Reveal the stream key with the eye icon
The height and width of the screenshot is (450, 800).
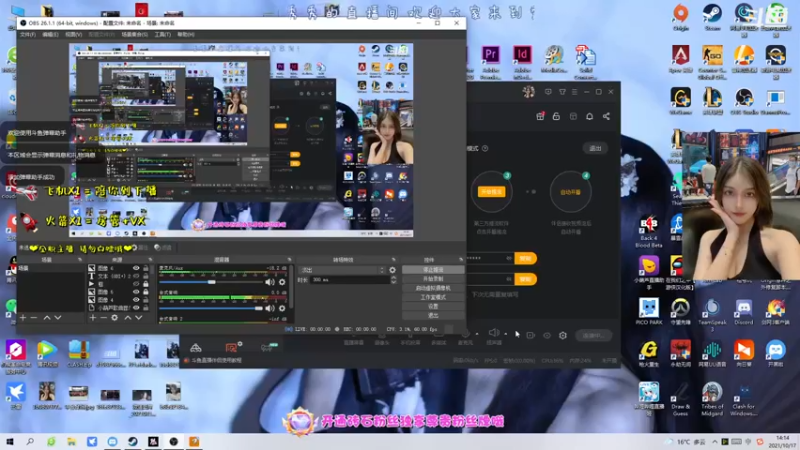(509, 258)
